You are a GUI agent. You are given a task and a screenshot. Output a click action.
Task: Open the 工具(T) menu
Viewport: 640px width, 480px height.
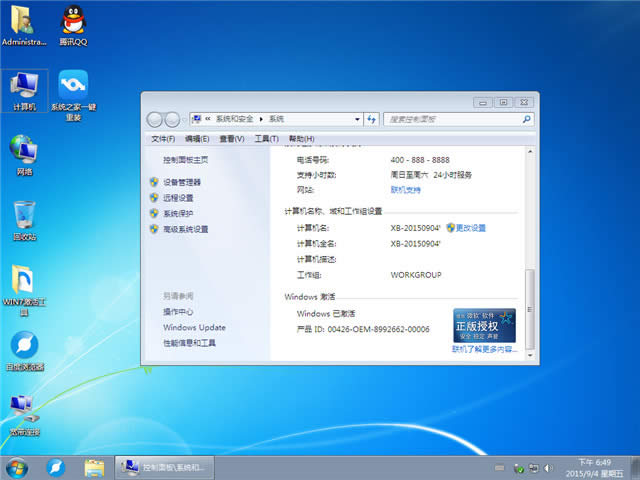coord(266,139)
